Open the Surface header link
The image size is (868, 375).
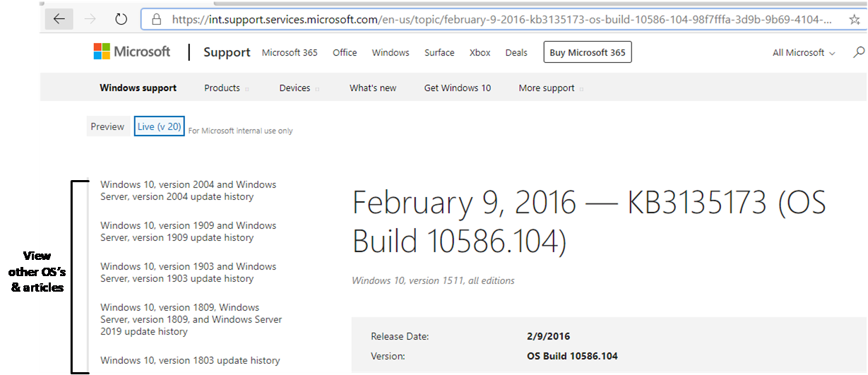click(x=439, y=52)
